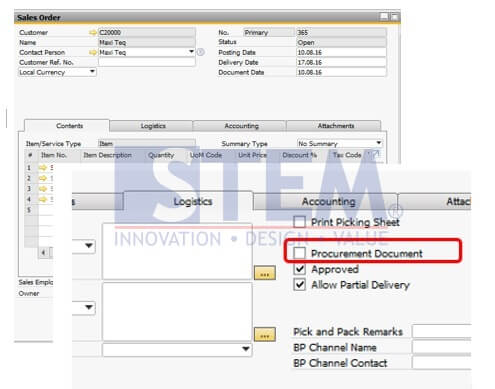
Task: Click the Pick and Pack Remarks field
Action: (442, 332)
